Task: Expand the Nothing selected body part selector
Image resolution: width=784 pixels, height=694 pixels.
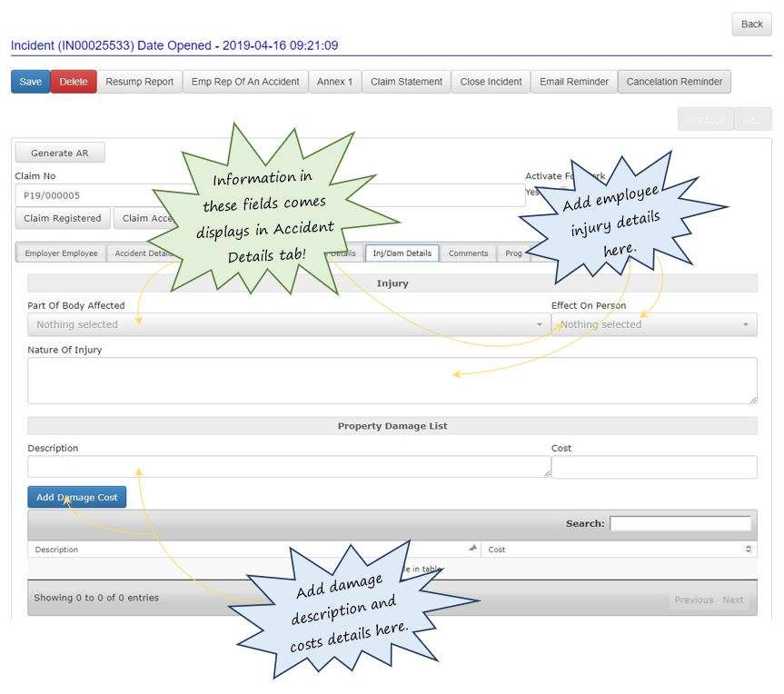Action: coord(286,323)
